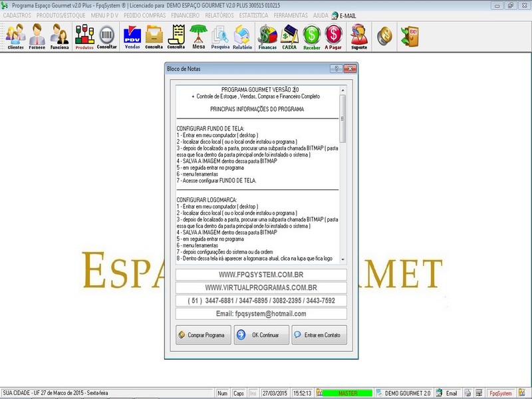Launch PDV Vendas icon
532x399 pixels.
(x=132, y=37)
